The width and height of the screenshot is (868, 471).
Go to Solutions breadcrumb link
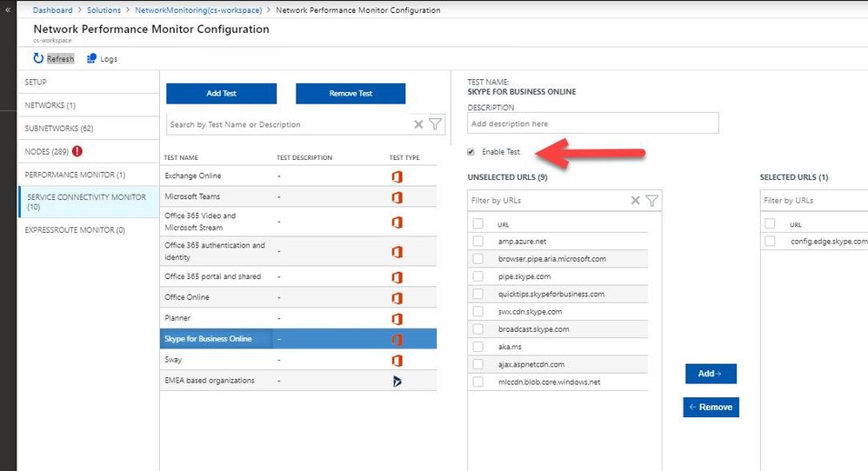pyautogui.click(x=103, y=10)
